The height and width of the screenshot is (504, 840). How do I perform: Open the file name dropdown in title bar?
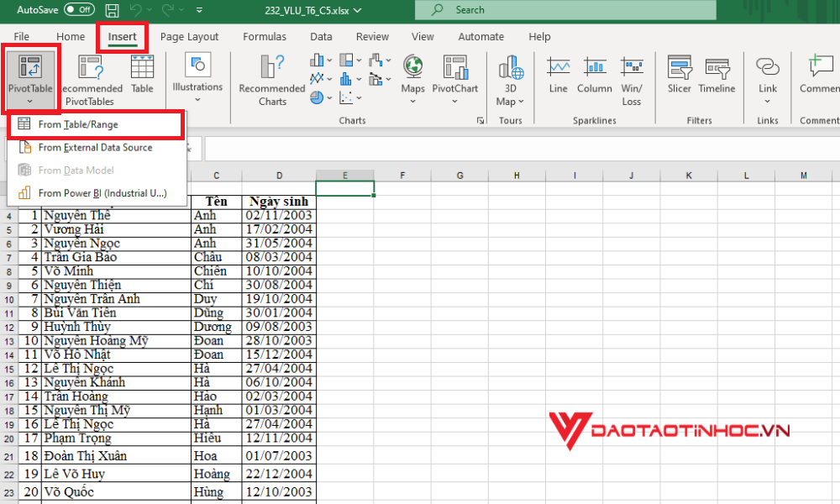click(x=357, y=10)
